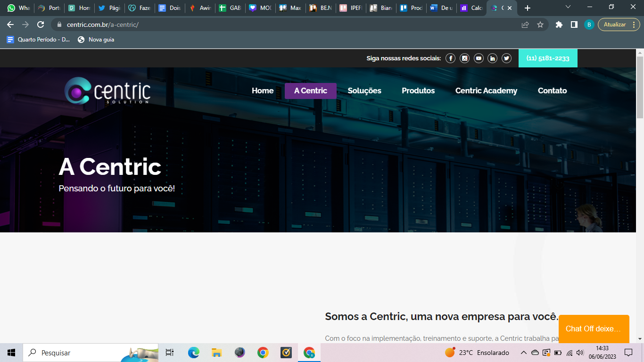
Task: Toggle the Chrome side panel icon
Action: coord(574,25)
